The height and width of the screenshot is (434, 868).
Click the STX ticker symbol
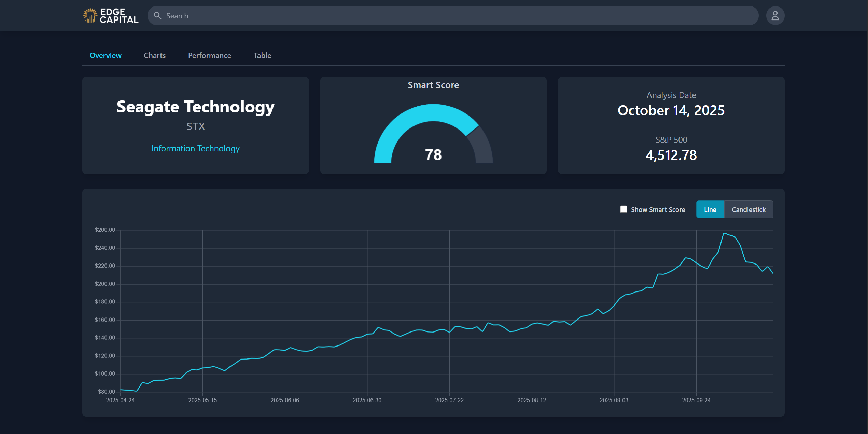(x=195, y=126)
